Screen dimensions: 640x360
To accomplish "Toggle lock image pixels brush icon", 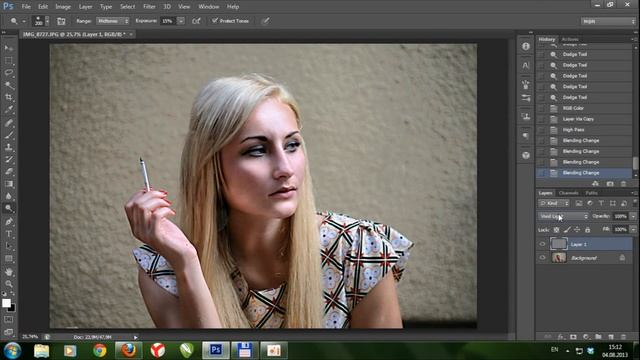I will pos(567,230).
